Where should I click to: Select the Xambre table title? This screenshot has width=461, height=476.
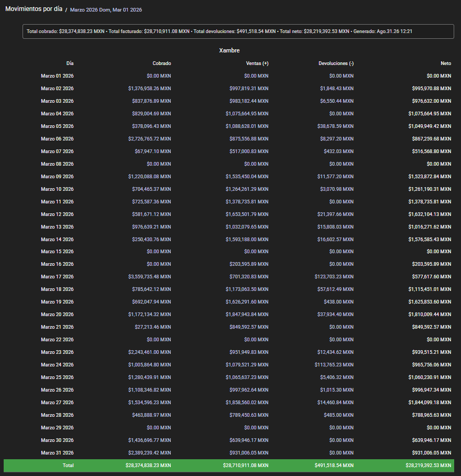tap(229, 50)
